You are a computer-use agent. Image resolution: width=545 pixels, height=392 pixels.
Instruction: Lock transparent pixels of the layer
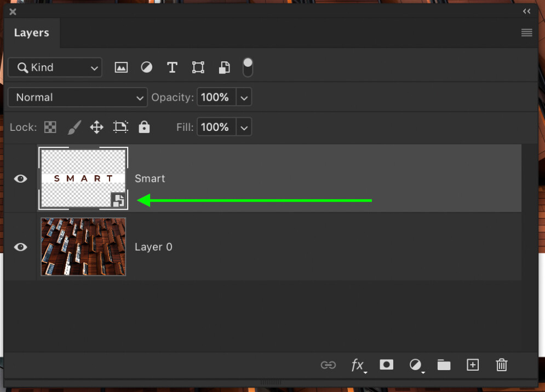click(50, 126)
